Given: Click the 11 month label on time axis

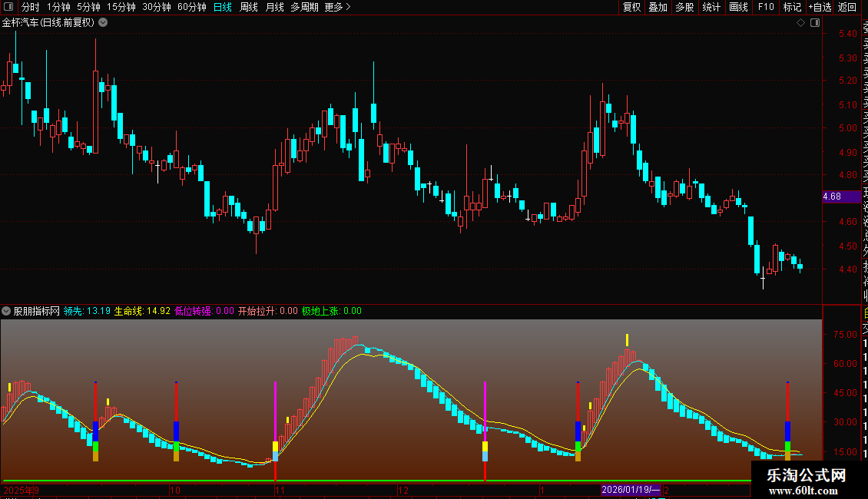Looking at the screenshot, I should pyautogui.click(x=280, y=490).
